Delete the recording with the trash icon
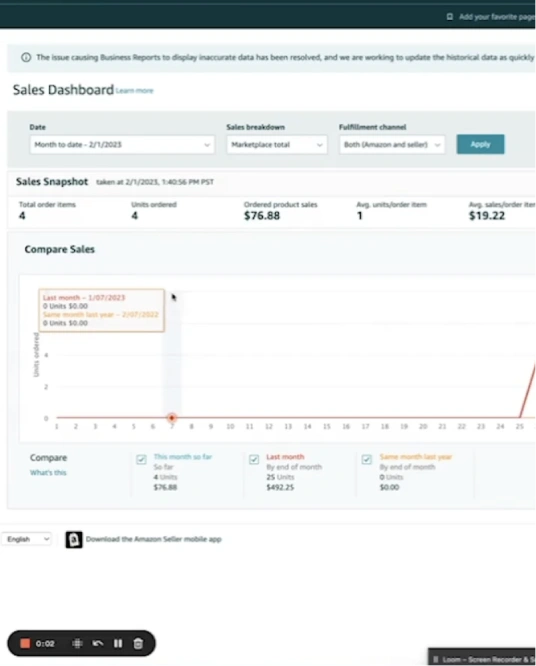The width and height of the screenshot is (536, 666). tap(138, 643)
